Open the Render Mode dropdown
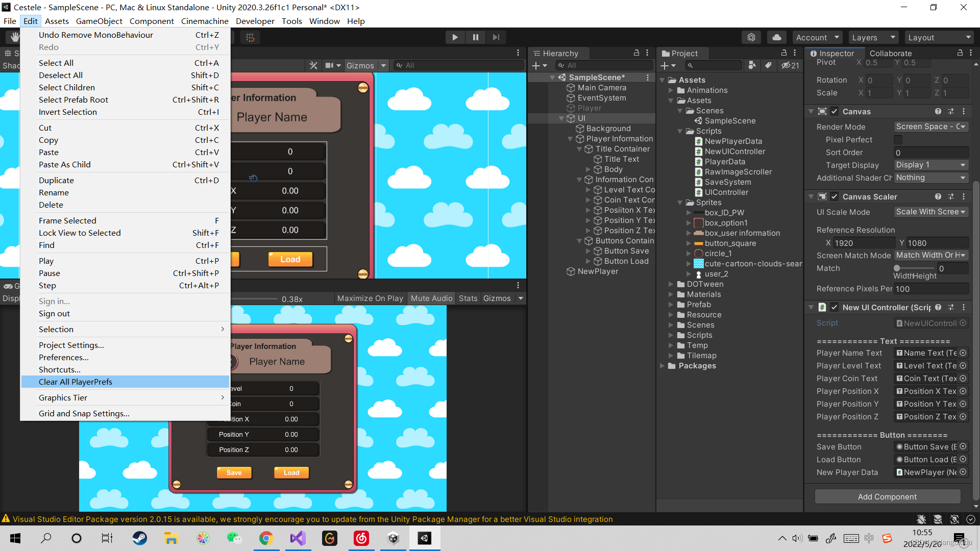 pyautogui.click(x=931, y=127)
